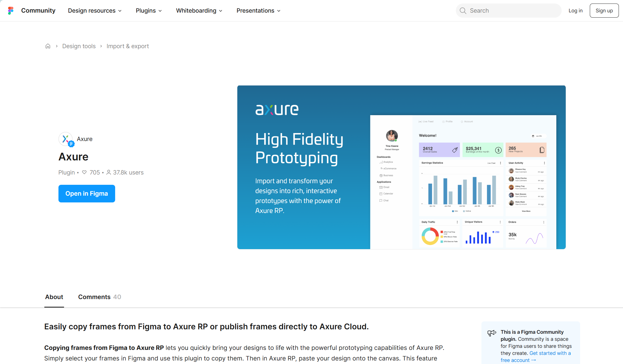Click the Log in link
623x364 pixels.
(x=575, y=11)
